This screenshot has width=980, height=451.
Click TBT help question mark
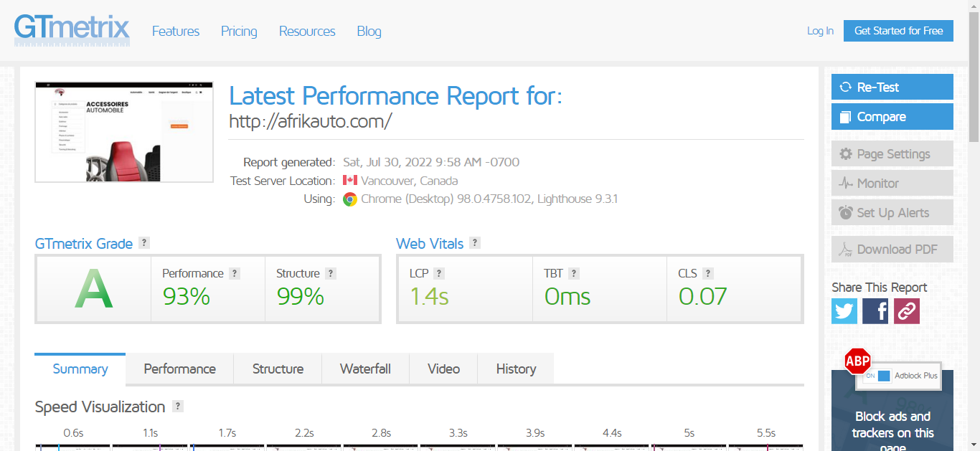tap(574, 273)
